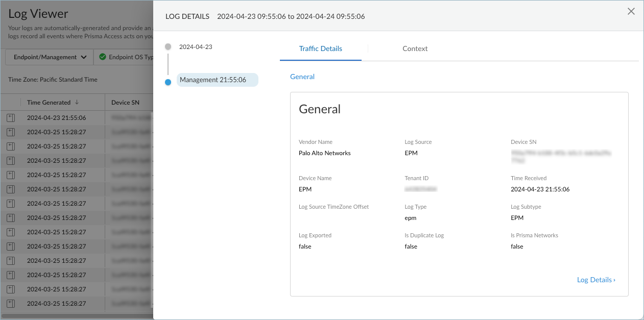Switch to the Context tab
The width and height of the screenshot is (644, 320).
(x=415, y=49)
